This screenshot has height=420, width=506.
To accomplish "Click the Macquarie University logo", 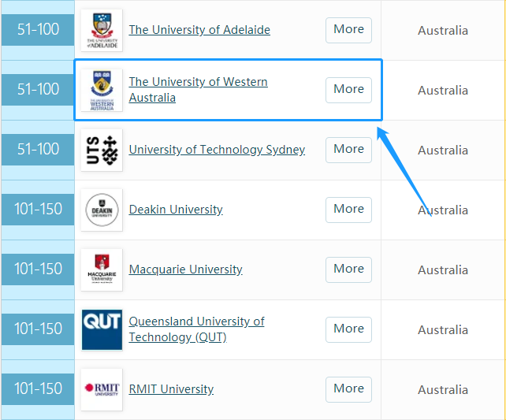I will point(102,269).
